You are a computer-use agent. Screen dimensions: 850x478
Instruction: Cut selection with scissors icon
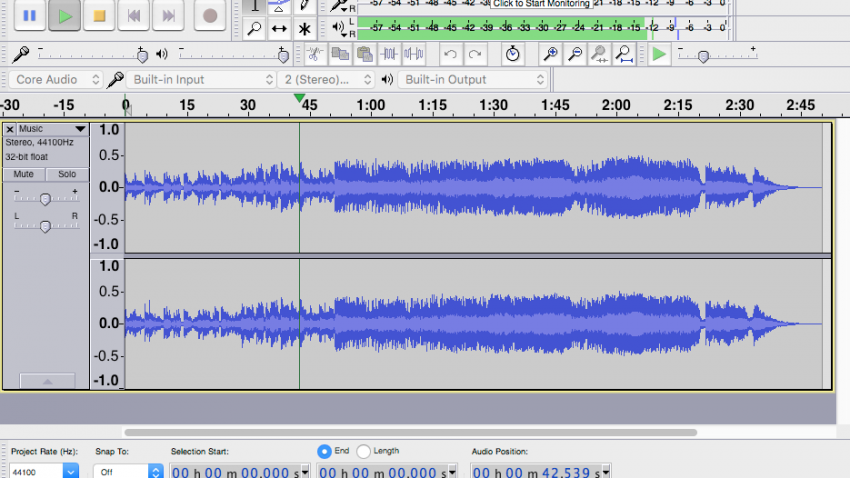click(314, 54)
